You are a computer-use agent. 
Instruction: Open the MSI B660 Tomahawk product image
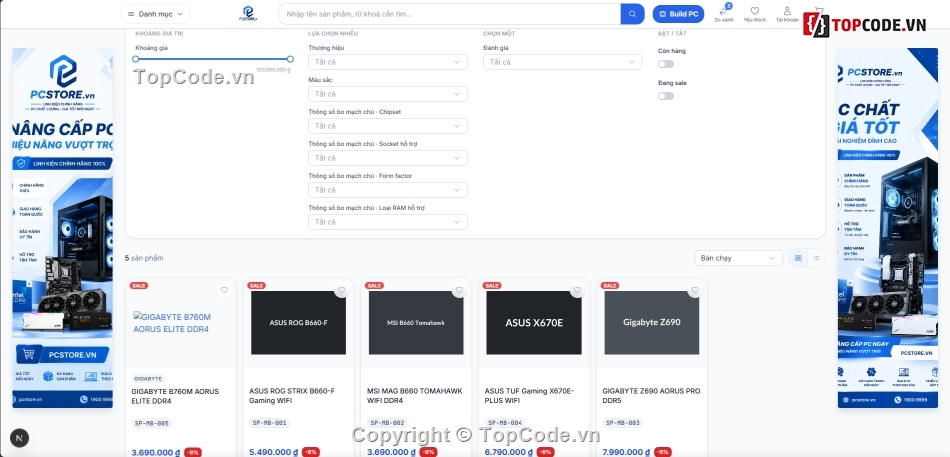point(416,322)
